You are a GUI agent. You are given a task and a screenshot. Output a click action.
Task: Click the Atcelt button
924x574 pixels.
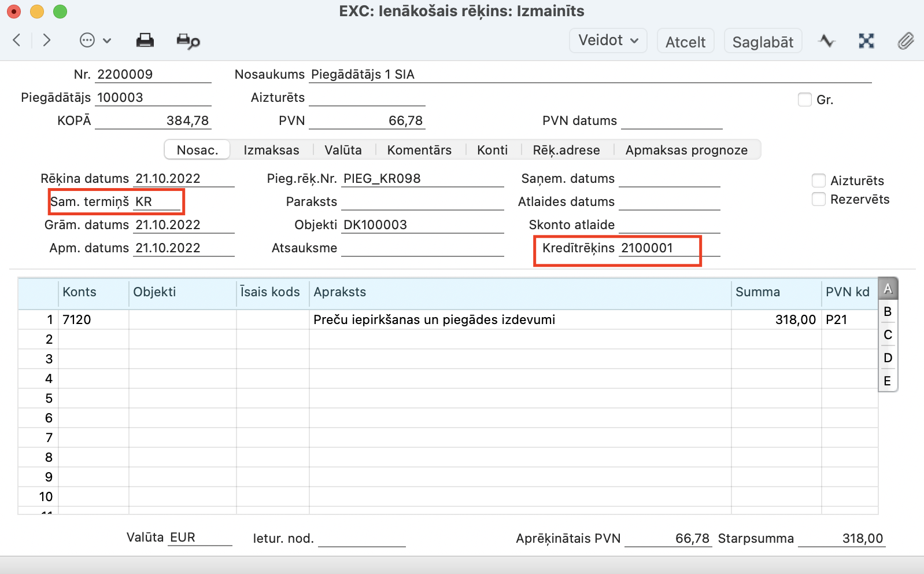coord(685,42)
